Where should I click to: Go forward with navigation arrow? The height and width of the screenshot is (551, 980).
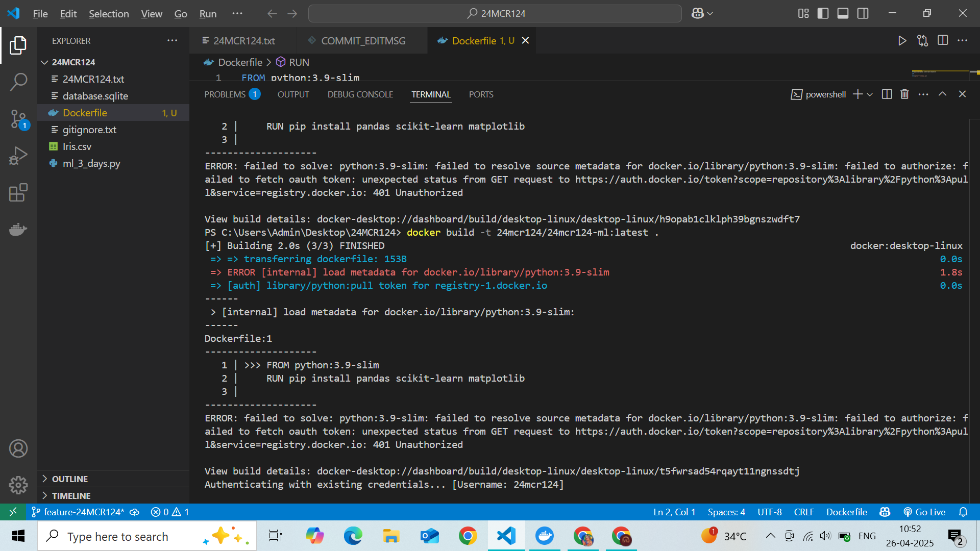tap(292, 14)
